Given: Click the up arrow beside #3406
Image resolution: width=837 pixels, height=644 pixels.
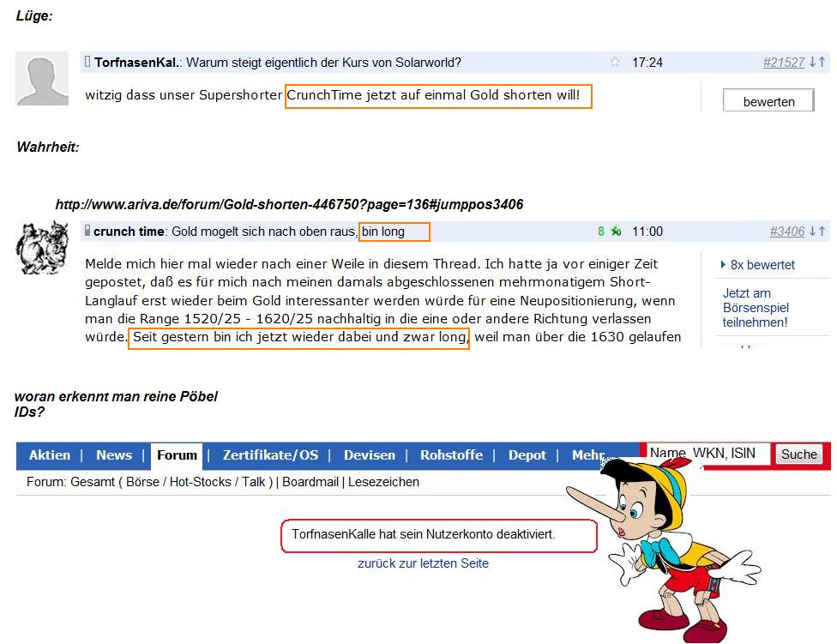Looking at the screenshot, I should 822,232.
